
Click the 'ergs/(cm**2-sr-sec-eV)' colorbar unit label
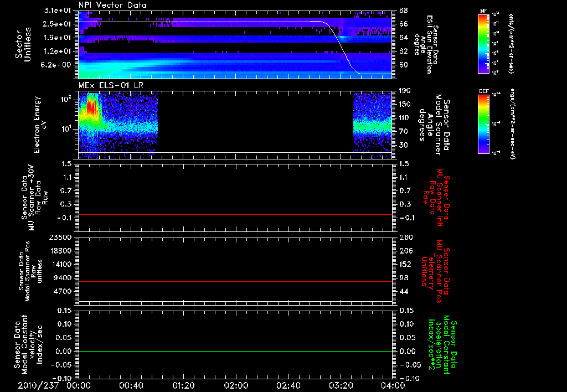click(x=513, y=123)
